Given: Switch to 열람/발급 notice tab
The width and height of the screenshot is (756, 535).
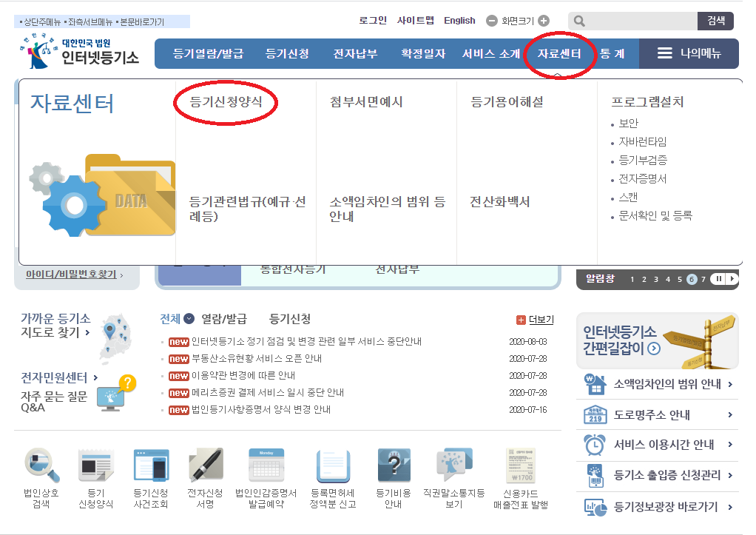Looking at the screenshot, I should [x=224, y=319].
